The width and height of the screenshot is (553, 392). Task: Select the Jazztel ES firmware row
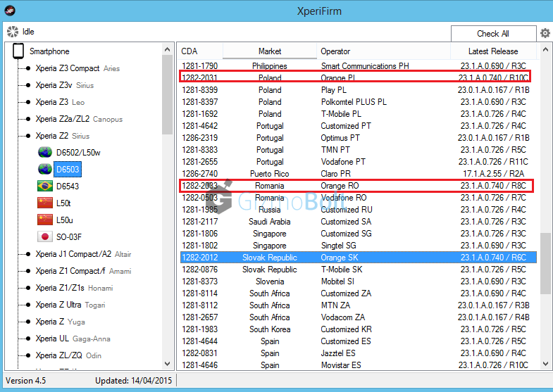pyautogui.click(x=359, y=353)
